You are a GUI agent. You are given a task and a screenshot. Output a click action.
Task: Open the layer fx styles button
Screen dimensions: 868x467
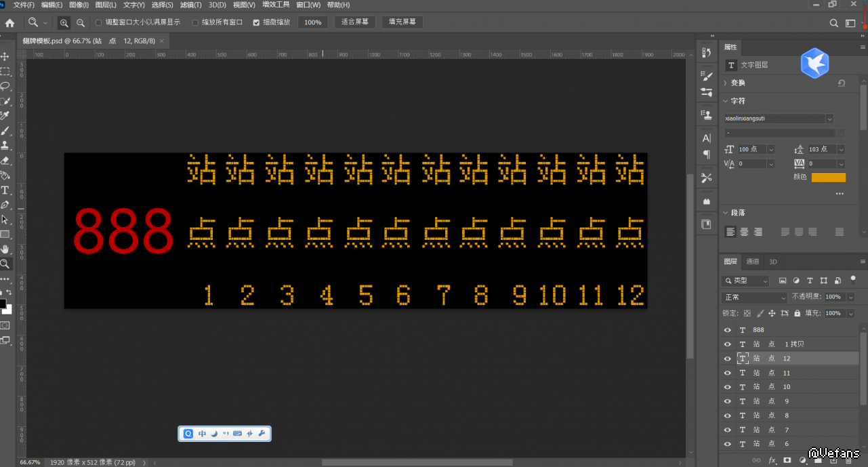[x=772, y=460]
